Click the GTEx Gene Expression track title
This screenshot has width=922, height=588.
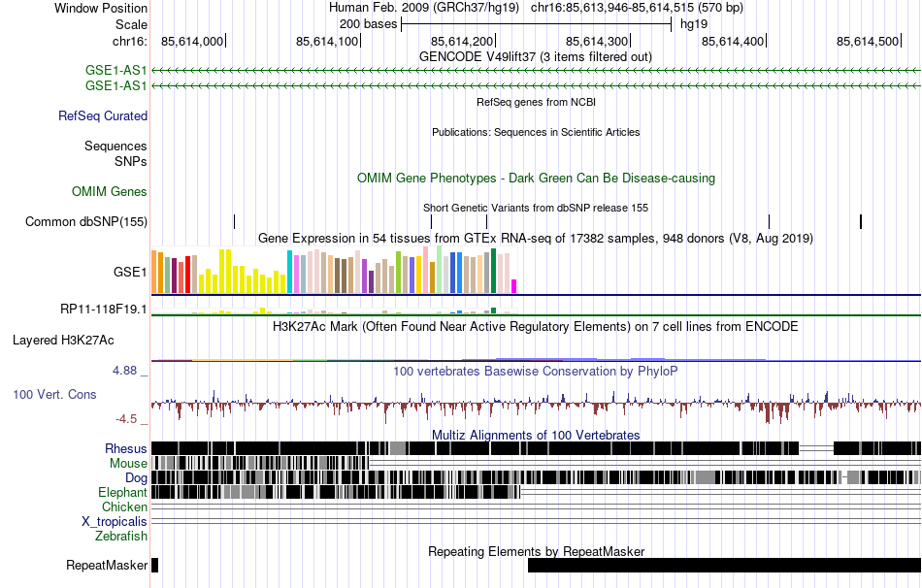pos(536,238)
